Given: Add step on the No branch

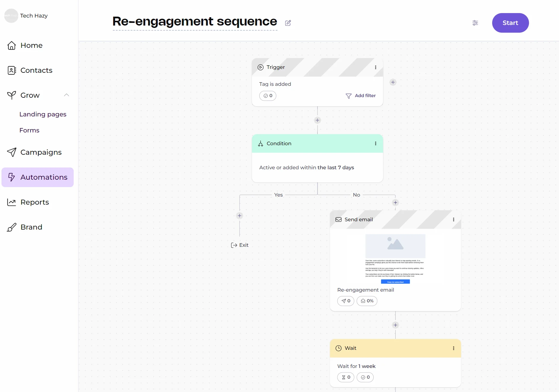Looking at the screenshot, I should [x=395, y=203].
